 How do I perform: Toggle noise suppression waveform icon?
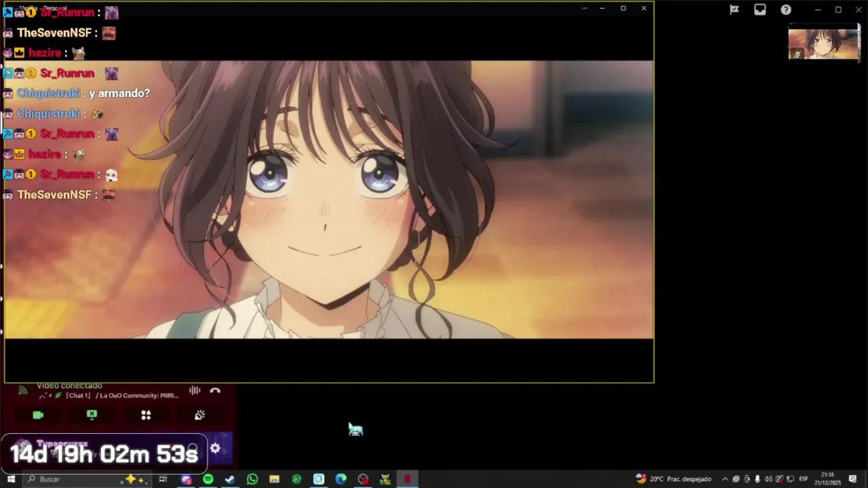[195, 390]
